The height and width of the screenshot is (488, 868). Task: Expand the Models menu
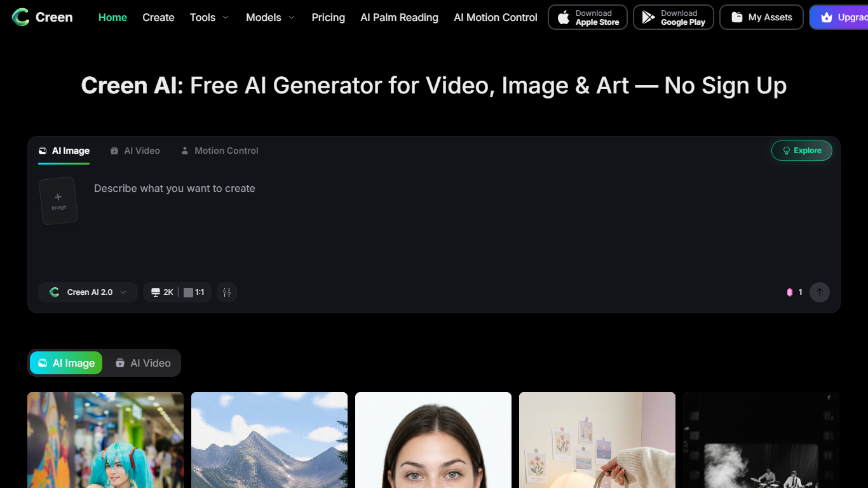(271, 17)
